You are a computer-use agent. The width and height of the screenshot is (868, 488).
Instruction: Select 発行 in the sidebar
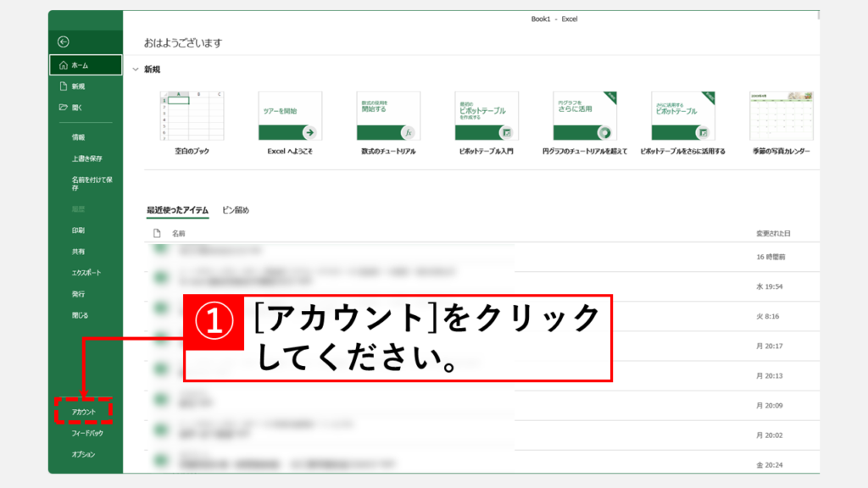(x=78, y=294)
